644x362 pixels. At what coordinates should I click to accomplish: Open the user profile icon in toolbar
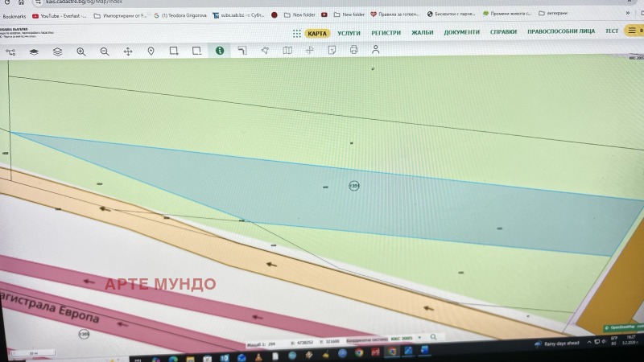pyautogui.click(x=375, y=50)
